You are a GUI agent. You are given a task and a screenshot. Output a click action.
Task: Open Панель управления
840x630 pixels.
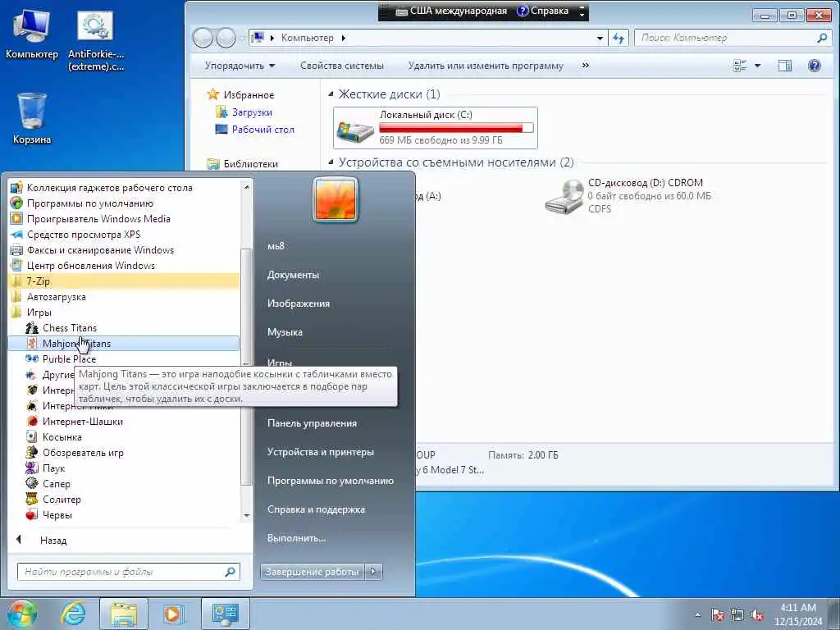[x=312, y=423]
